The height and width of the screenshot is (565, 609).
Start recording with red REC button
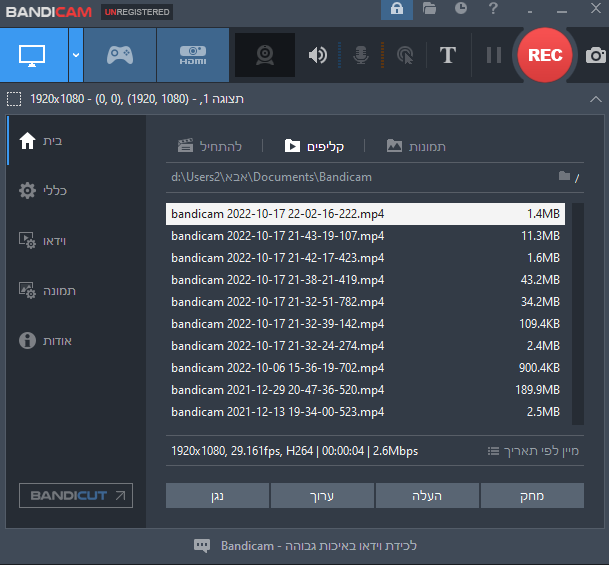(x=545, y=55)
